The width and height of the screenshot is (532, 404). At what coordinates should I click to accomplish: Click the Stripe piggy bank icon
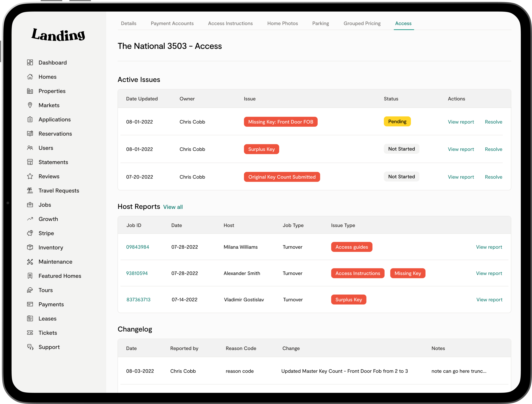(30, 233)
